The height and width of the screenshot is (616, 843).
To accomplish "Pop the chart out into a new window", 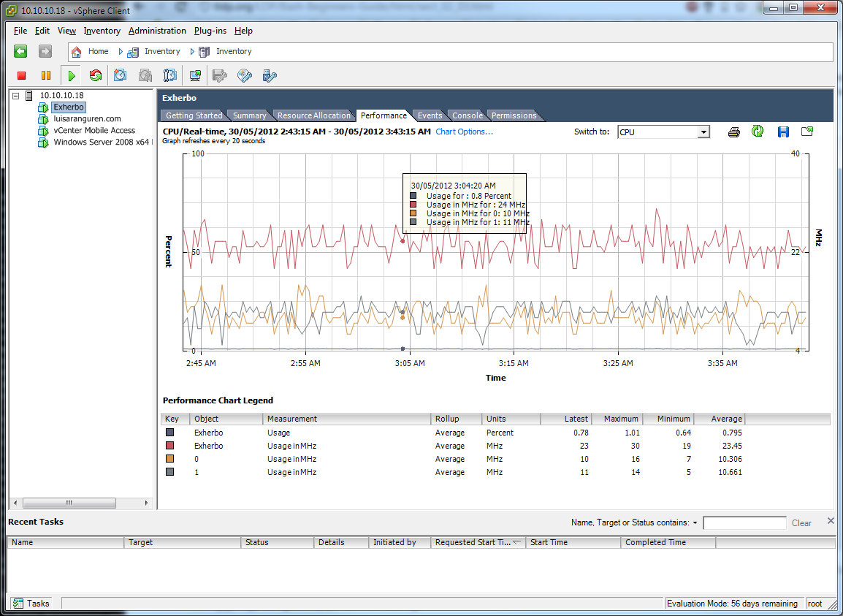I will point(807,132).
